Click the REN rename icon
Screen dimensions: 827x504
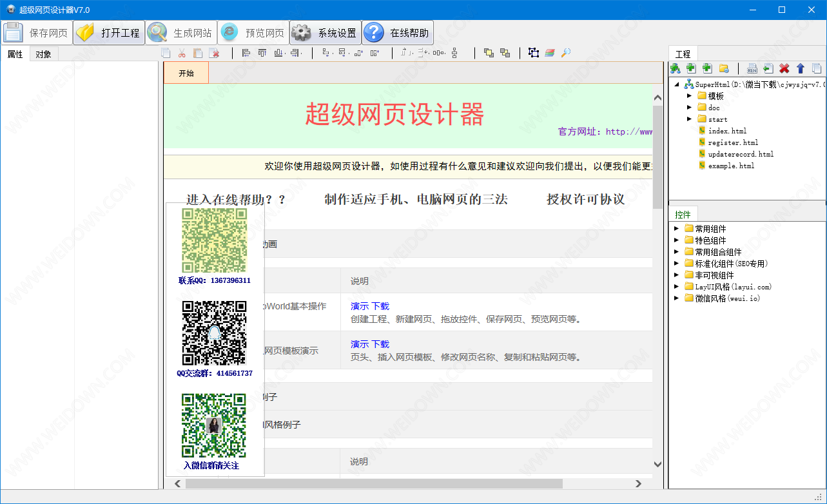coord(752,68)
